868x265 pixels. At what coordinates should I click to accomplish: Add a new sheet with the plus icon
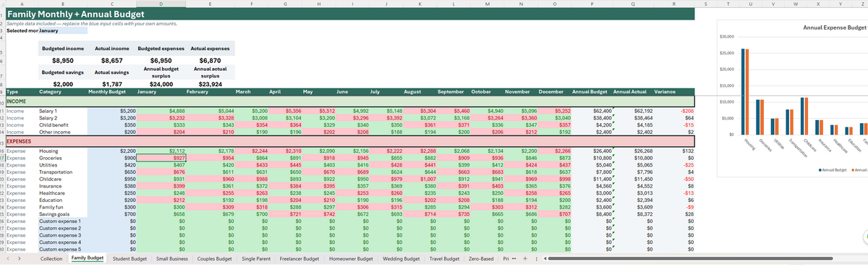525,258
